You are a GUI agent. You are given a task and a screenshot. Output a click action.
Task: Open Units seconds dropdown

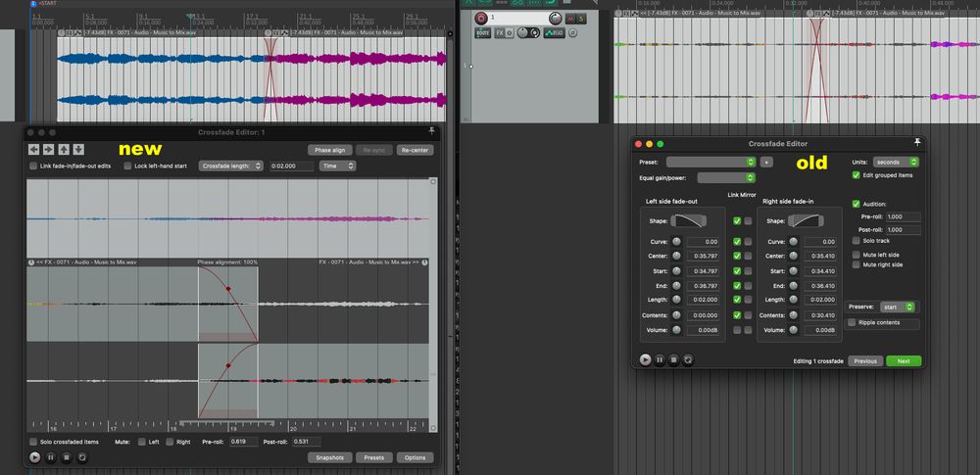pyautogui.click(x=896, y=162)
